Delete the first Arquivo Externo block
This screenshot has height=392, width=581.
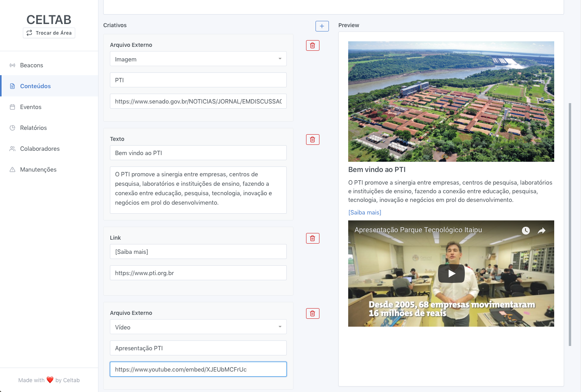[312, 46]
